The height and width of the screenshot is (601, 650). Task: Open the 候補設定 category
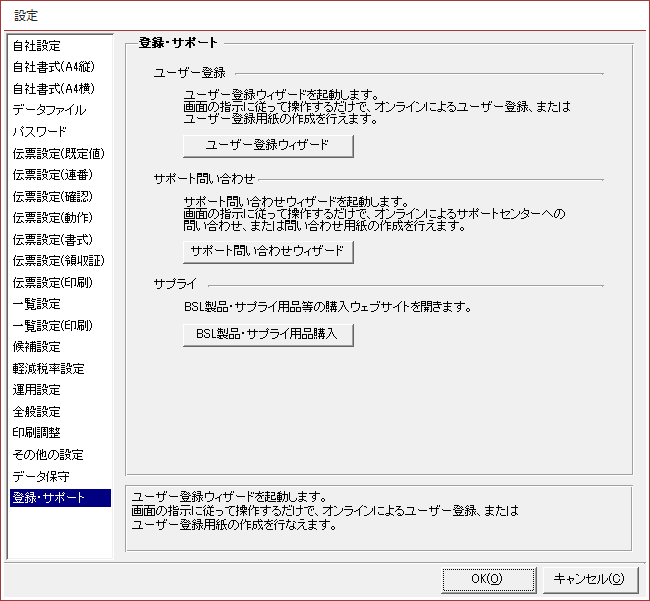coord(36,347)
